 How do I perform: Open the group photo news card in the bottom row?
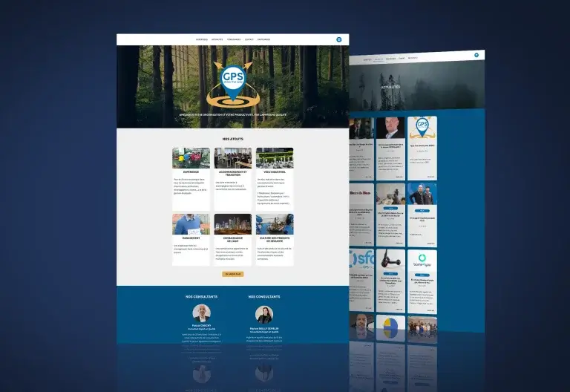422,330
